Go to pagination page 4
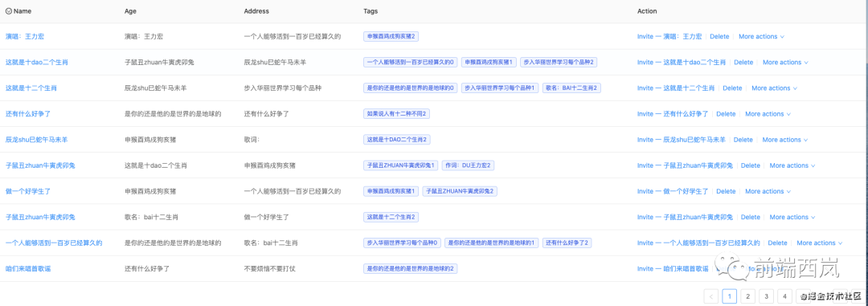 pos(784,296)
